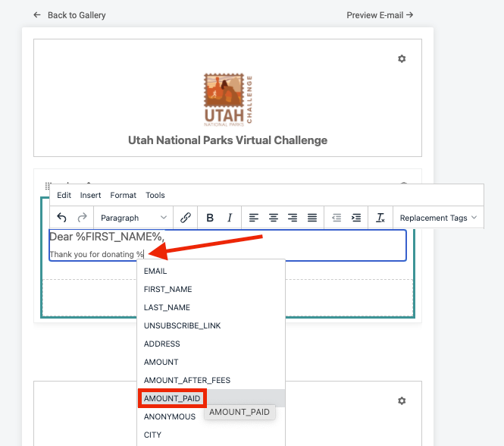Select LAST_NAME replacement tag

(211, 307)
